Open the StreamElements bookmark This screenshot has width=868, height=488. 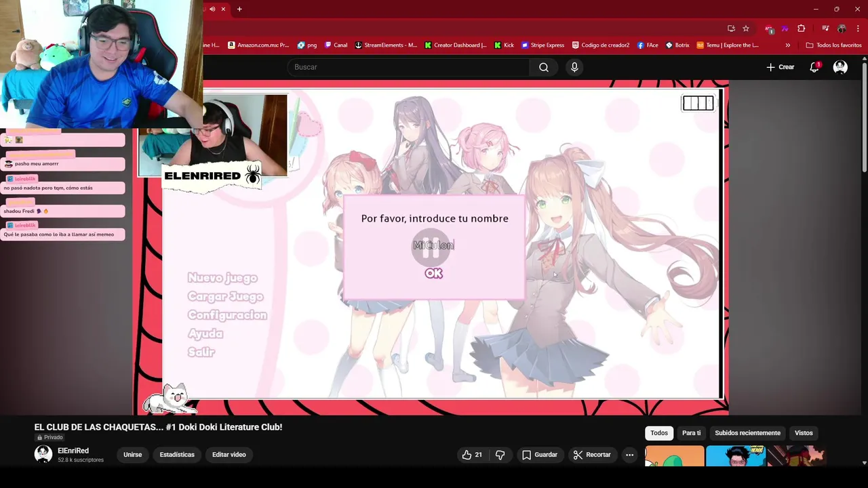pos(386,45)
